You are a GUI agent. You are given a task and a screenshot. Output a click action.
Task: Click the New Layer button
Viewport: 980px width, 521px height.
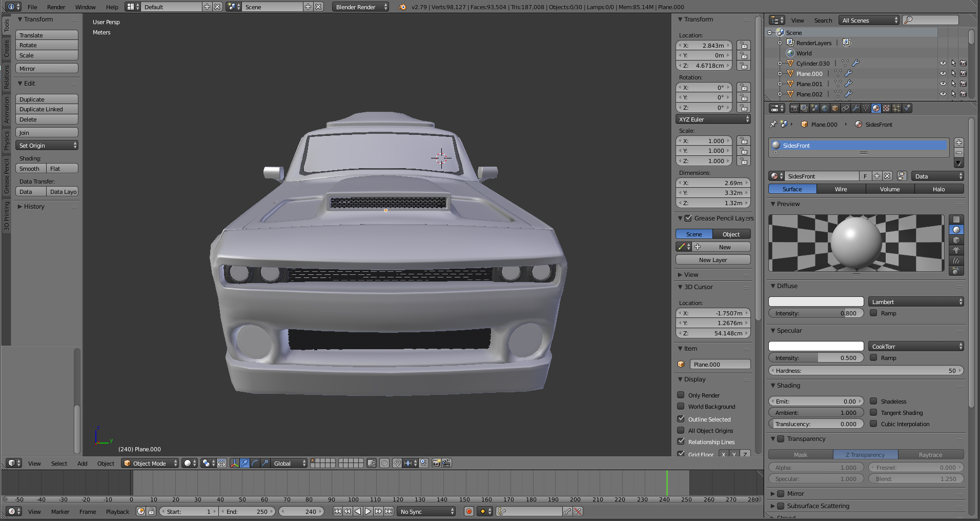(712, 260)
